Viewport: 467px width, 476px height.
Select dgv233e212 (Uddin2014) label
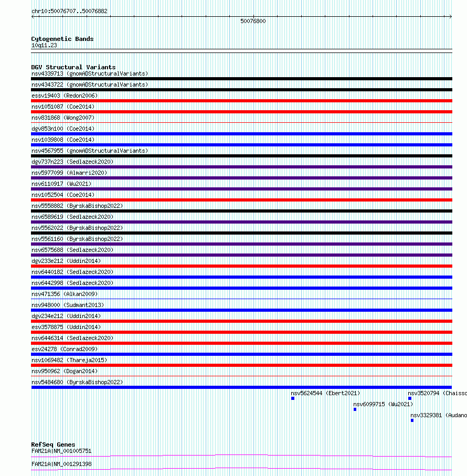[66, 261]
